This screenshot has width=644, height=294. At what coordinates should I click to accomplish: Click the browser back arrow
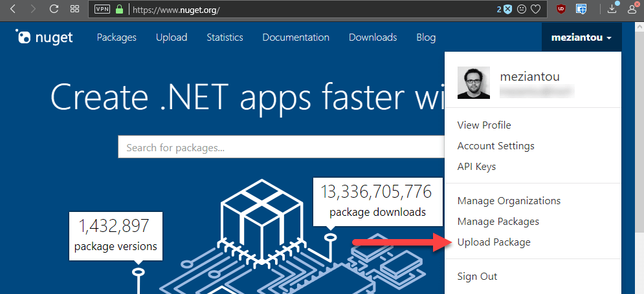(x=13, y=10)
